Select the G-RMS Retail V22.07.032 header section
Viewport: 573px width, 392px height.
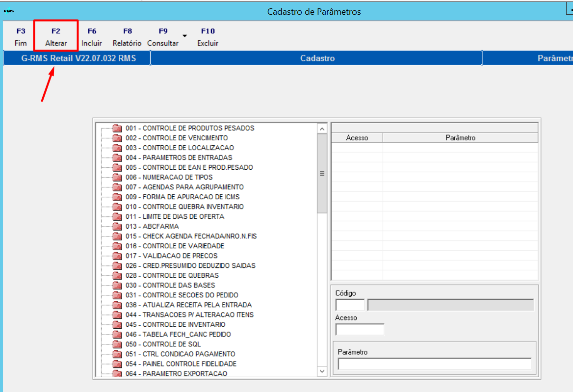pyautogui.click(x=78, y=58)
